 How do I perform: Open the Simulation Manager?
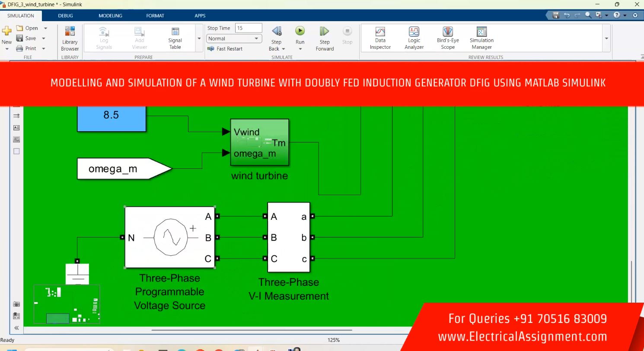pyautogui.click(x=481, y=38)
